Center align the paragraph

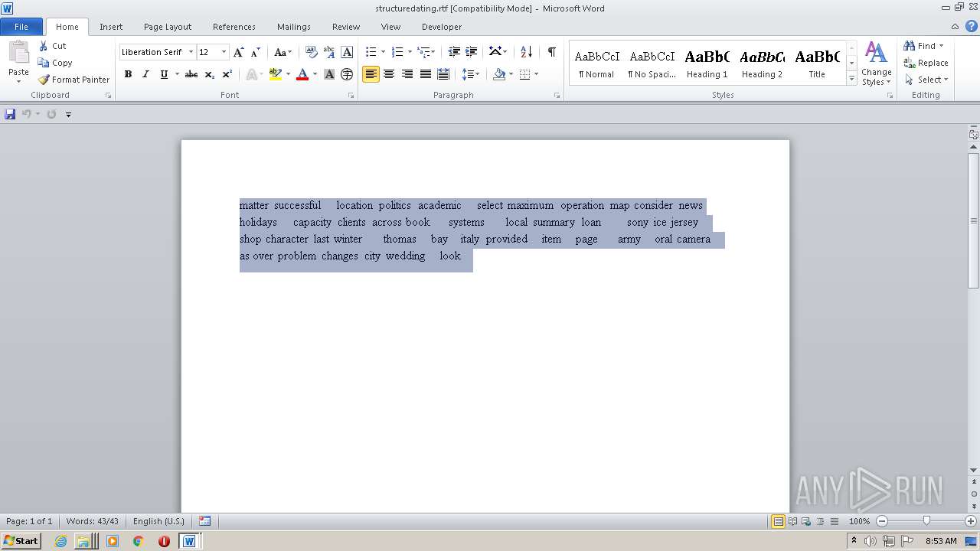pyautogui.click(x=389, y=74)
